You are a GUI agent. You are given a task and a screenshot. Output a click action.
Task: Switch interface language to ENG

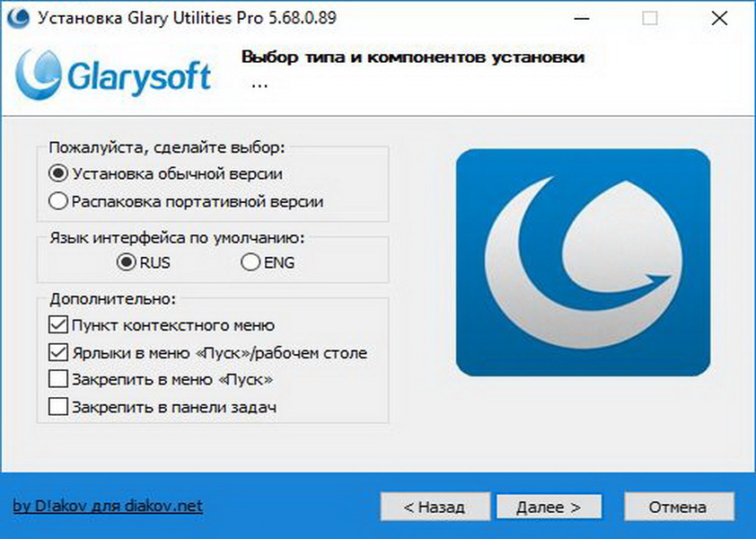pos(250,263)
